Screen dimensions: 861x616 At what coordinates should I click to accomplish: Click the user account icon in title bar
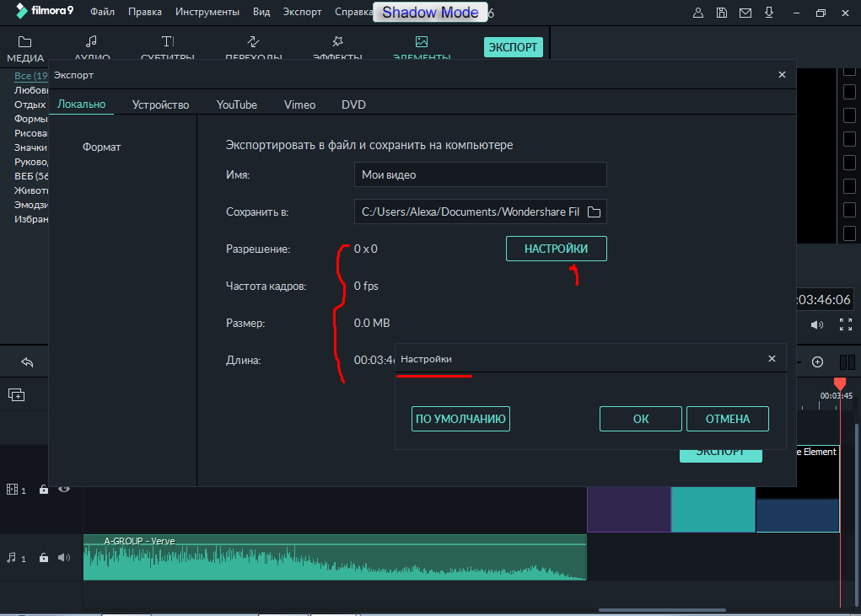697,13
